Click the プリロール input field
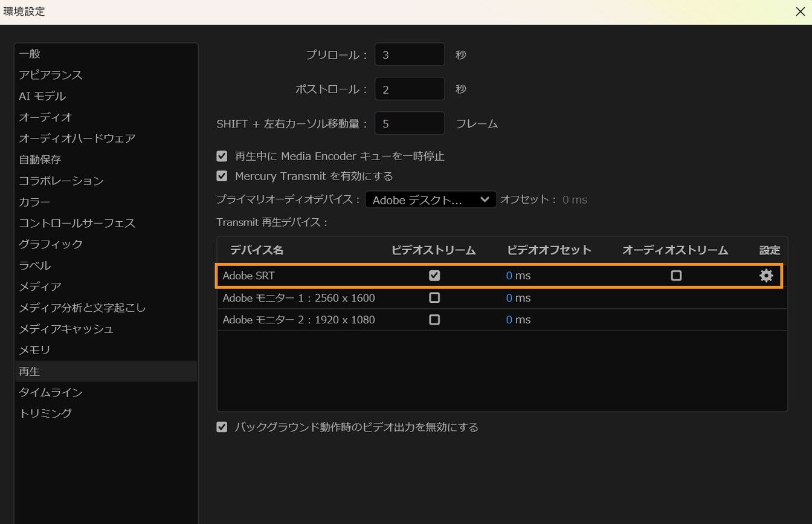 [410, 54]
